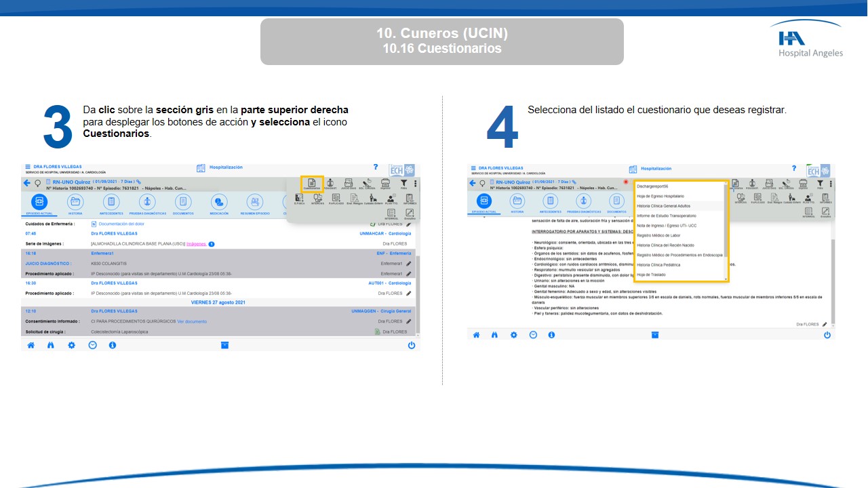Switch to Medicación tab in left screenshot

[218, 203]
